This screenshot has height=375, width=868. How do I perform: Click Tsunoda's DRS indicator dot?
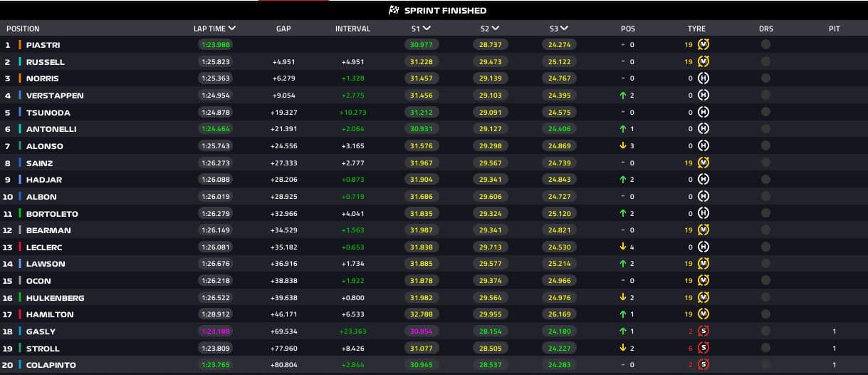(765, 113)
